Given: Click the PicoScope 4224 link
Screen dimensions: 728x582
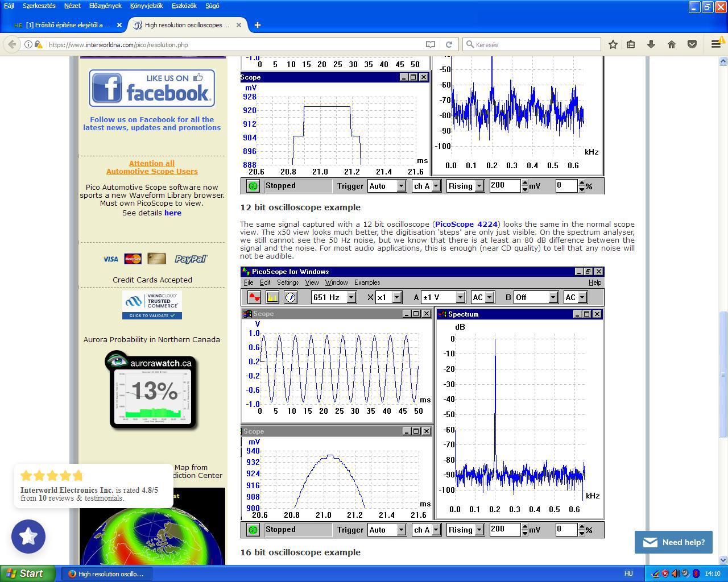Looking at the screenshot, I should click(x=466, y=224).
